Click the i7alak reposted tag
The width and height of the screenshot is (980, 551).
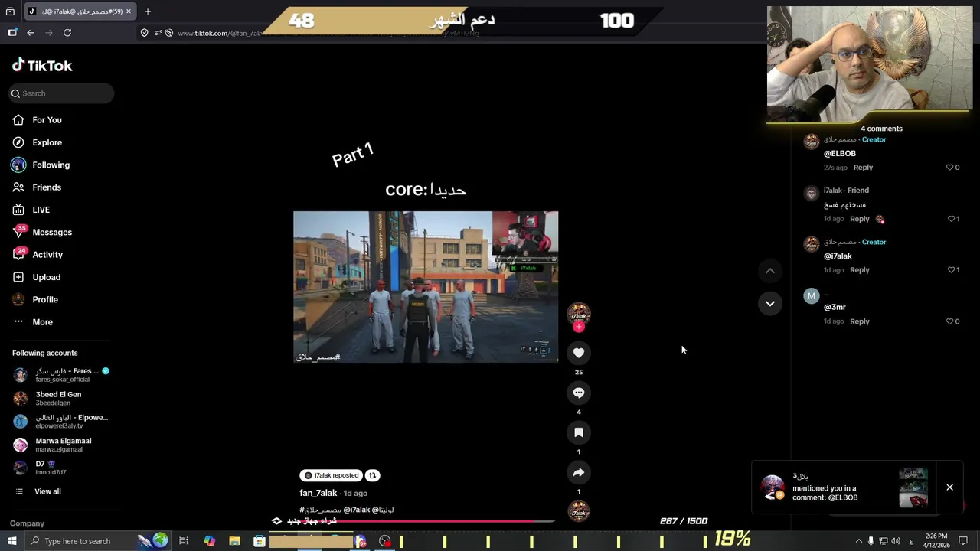pyautogui.click(x=331, y=475)
